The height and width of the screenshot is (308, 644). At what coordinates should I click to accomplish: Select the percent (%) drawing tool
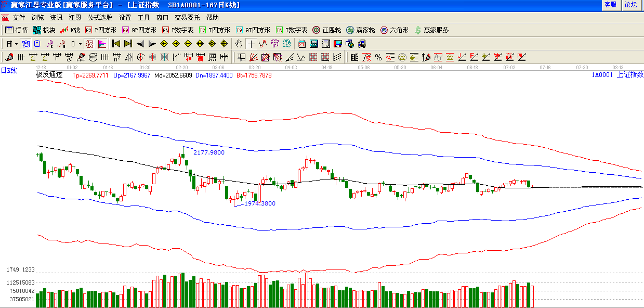[378, 57]
